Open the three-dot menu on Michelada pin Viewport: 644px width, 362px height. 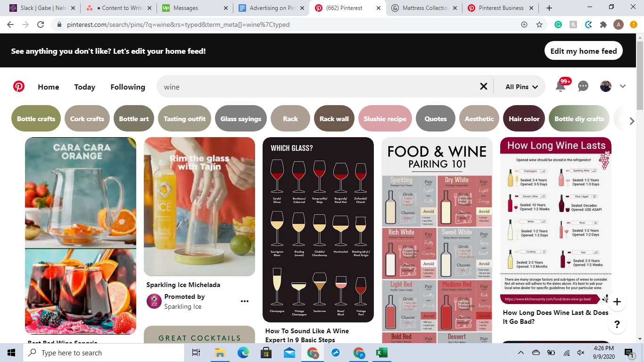tap(245, 301)
